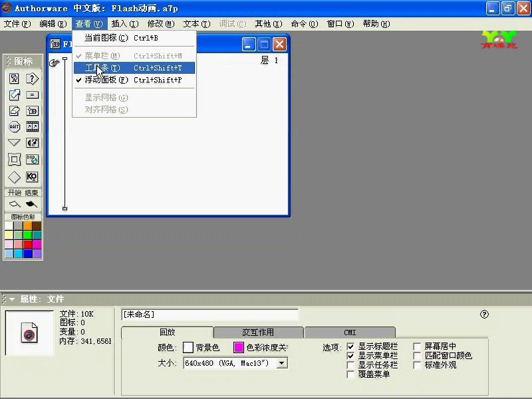Pick bright green in the 图标色彩 palette
The image size is (532, 399).
click(x=27, y=235)
